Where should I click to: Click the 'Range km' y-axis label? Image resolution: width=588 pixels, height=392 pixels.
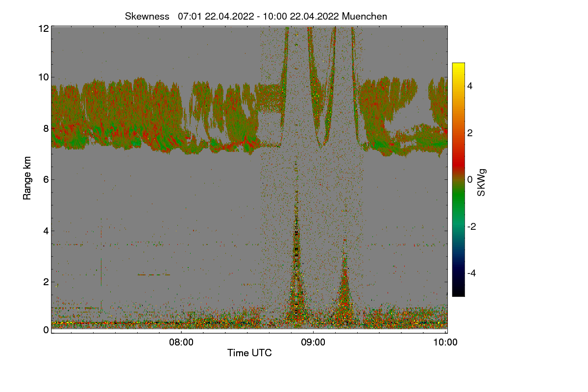coord(27,178)
